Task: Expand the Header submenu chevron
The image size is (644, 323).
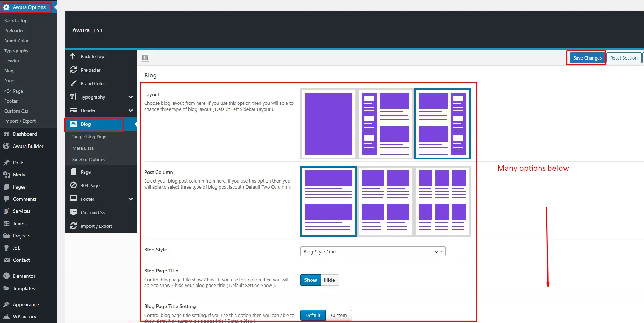Action: [x=131, y=111]
